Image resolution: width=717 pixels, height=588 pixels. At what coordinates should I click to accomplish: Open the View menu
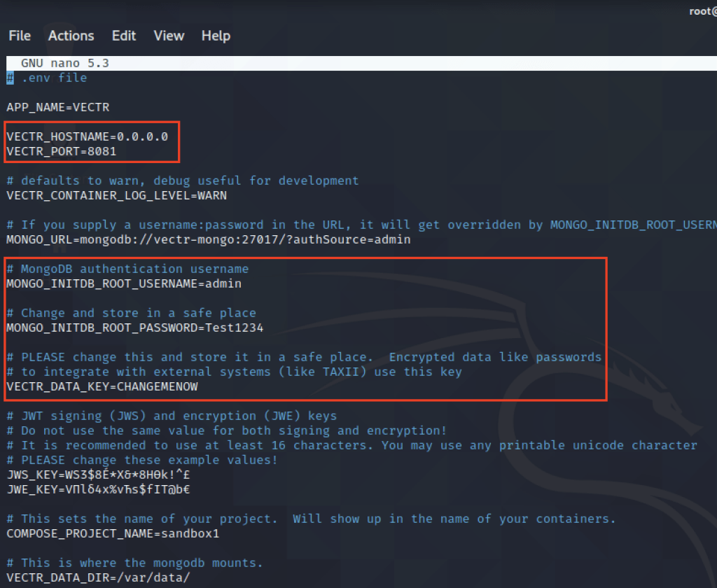(x=169, y=36)
